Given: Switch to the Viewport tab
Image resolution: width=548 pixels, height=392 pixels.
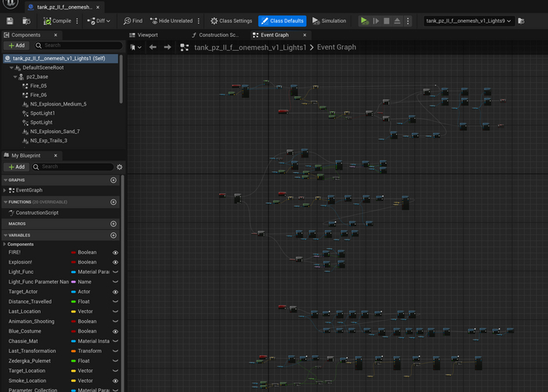Looking at the screenshot, I should [x=146, y=35].
